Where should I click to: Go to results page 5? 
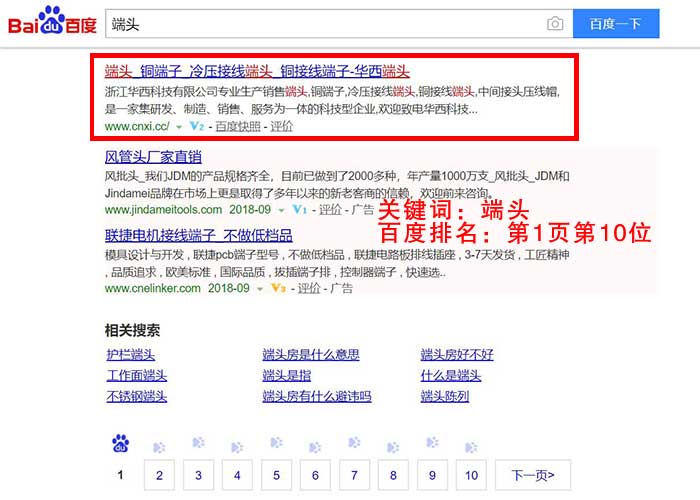coord(276,475)
